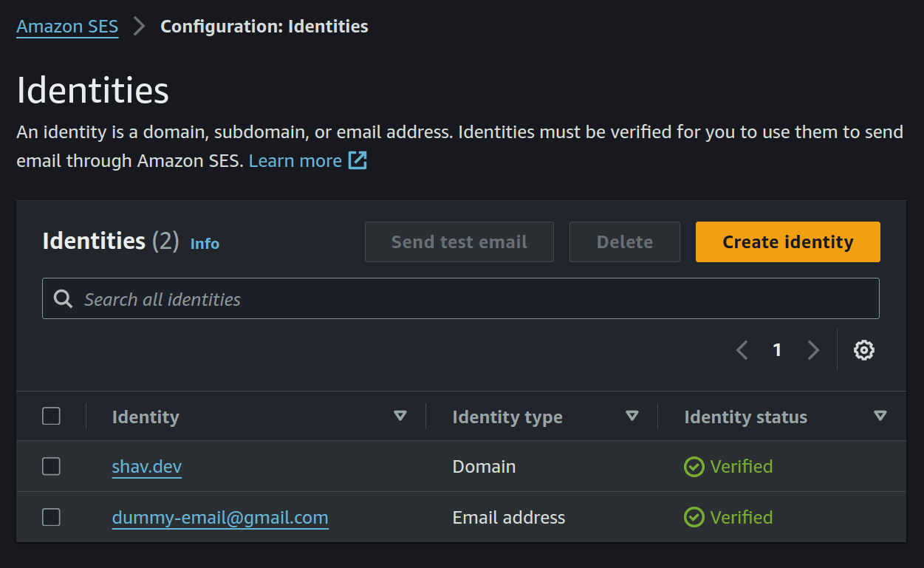
Task: Open the table preferences gear icon
Action: point(863,350)
